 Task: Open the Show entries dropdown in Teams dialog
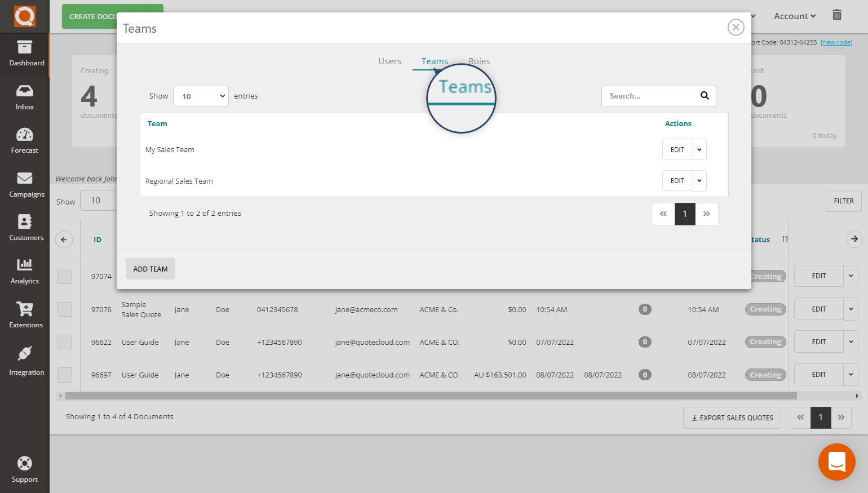point(201,96)
